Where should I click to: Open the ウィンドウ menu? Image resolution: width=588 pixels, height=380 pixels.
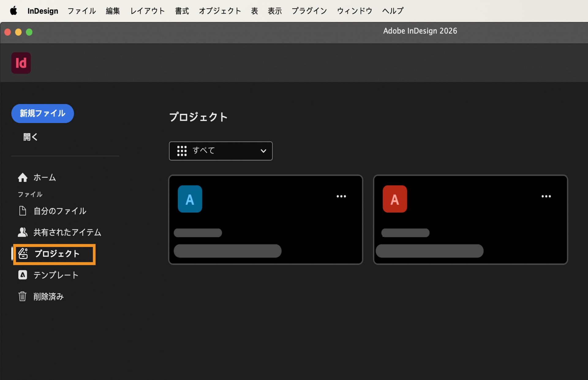tap(354, 11)
